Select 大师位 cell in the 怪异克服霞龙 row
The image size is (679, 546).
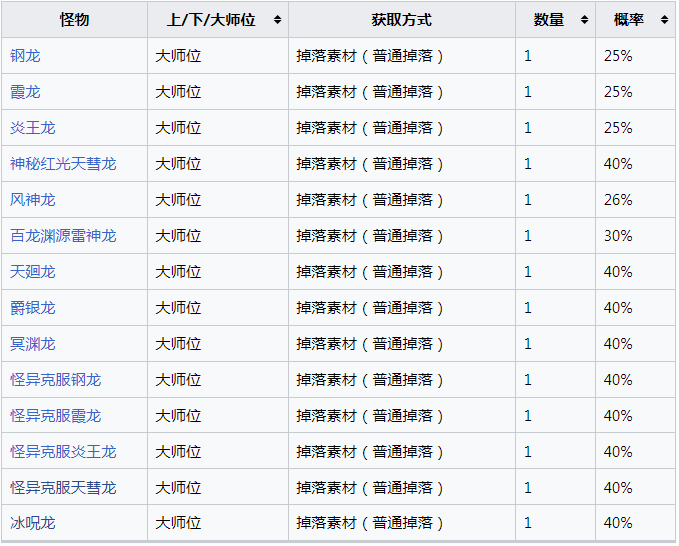point(218,415)
